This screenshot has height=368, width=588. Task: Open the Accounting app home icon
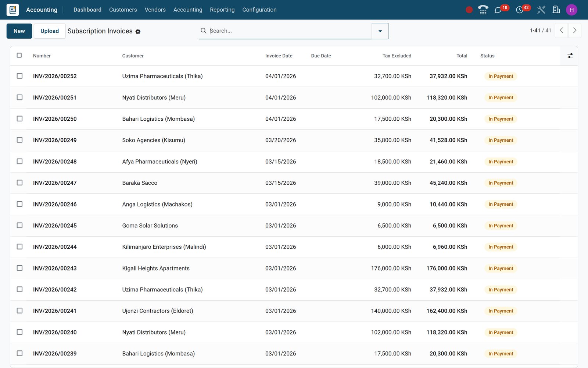(x=12, y=10)
